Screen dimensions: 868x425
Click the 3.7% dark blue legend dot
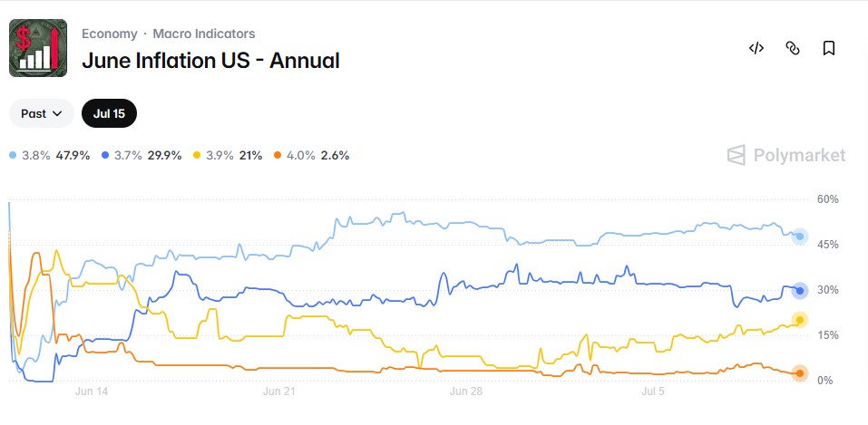click(106, 156)
